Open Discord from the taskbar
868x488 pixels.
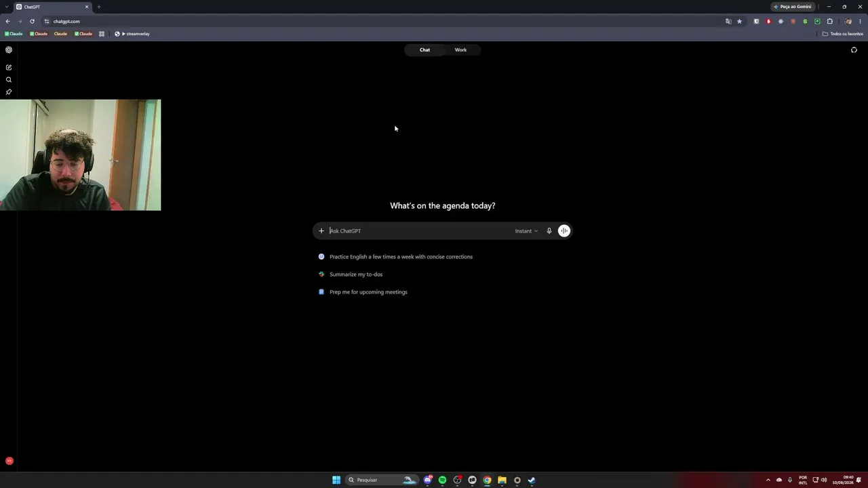coord(428,480)
